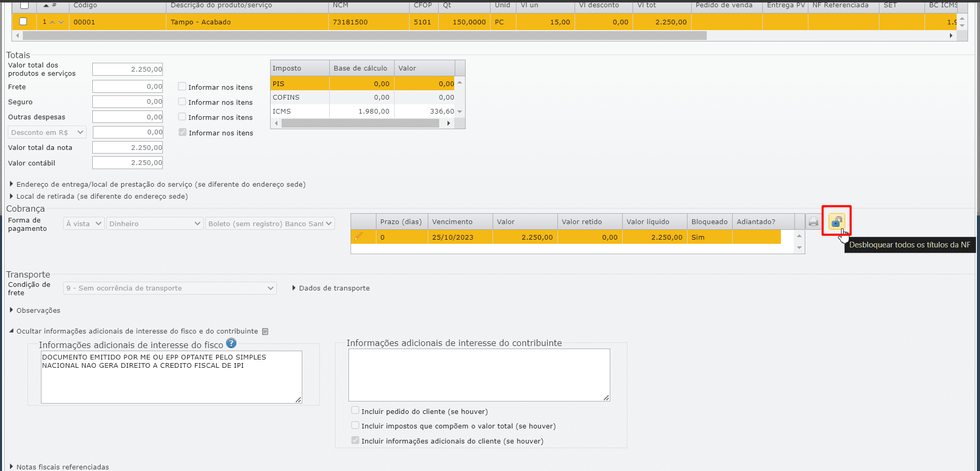Viewport: 980px width, 471px height.
Task: Click the Valor contábil field
Action: [x=128, y=163]
